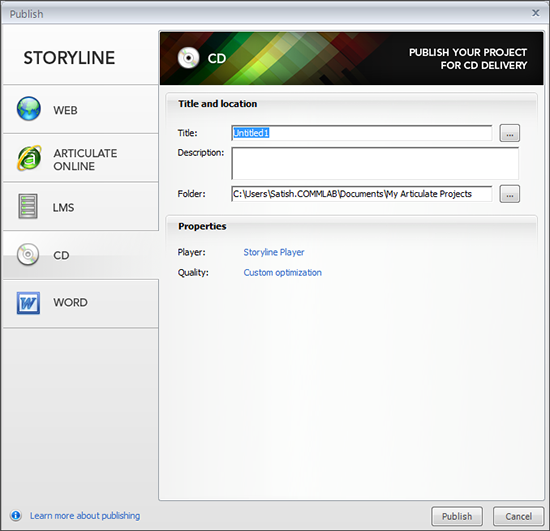Screen dimensions: 550x531
Task: Open Learn more about publishing link
Action: 85,516
